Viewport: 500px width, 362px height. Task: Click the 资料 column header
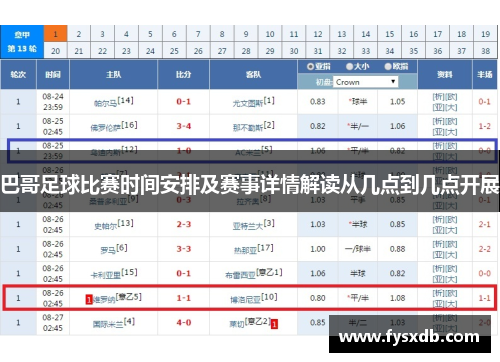point(445,74)
